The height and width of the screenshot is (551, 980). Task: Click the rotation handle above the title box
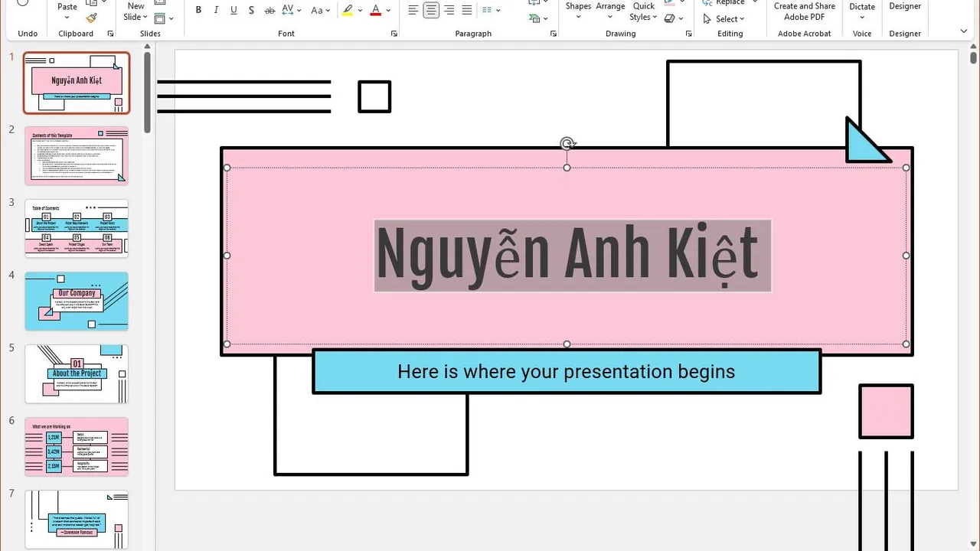[x=567, y=144]
